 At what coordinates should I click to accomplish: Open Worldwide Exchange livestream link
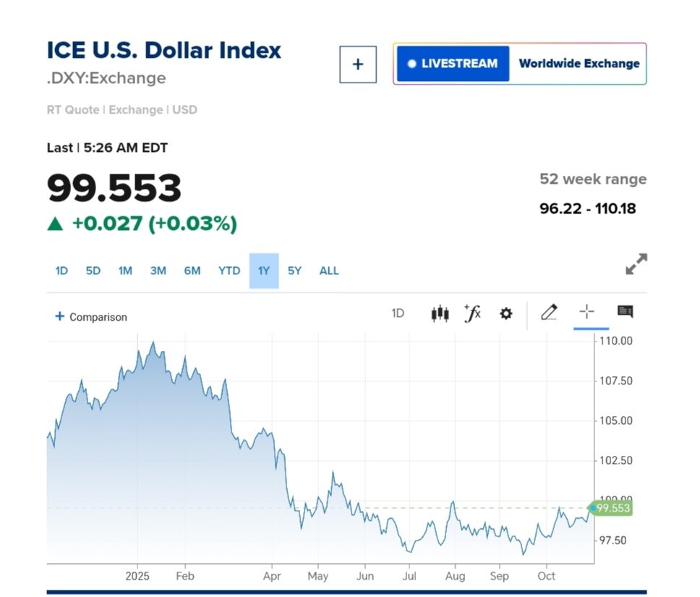pos(579,64)
